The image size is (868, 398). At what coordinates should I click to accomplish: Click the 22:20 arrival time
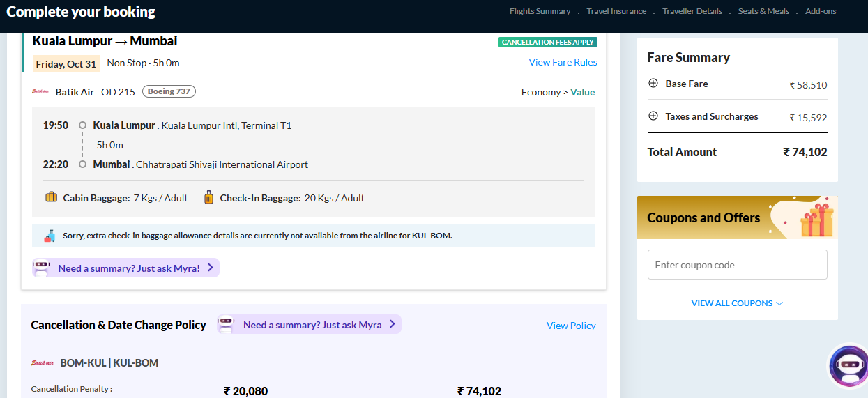56,164
